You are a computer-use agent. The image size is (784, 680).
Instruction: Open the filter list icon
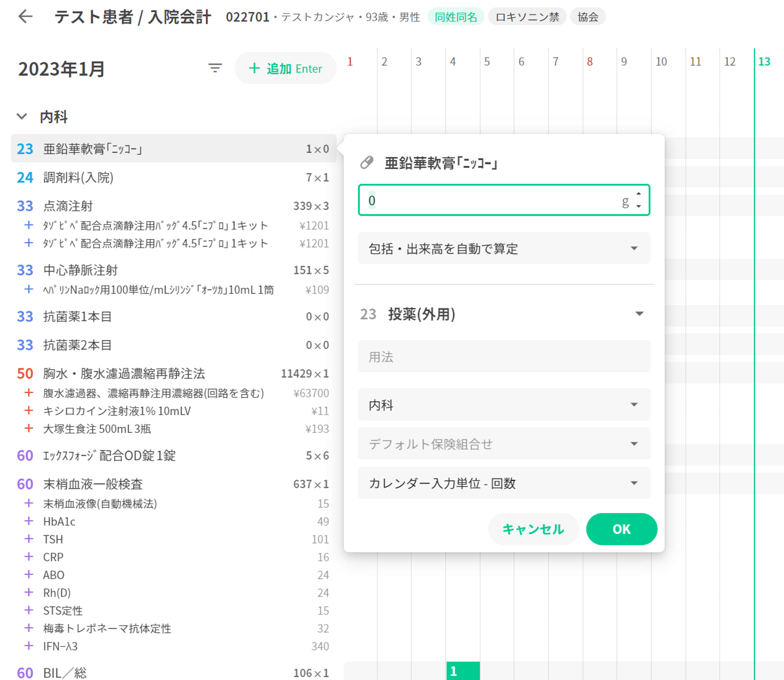point(215,68)
